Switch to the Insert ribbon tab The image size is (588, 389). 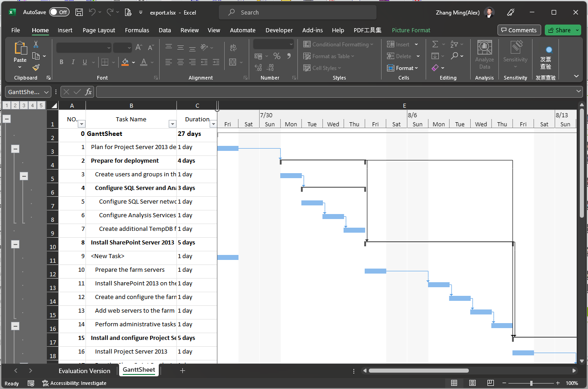click(x=65, y=30)
